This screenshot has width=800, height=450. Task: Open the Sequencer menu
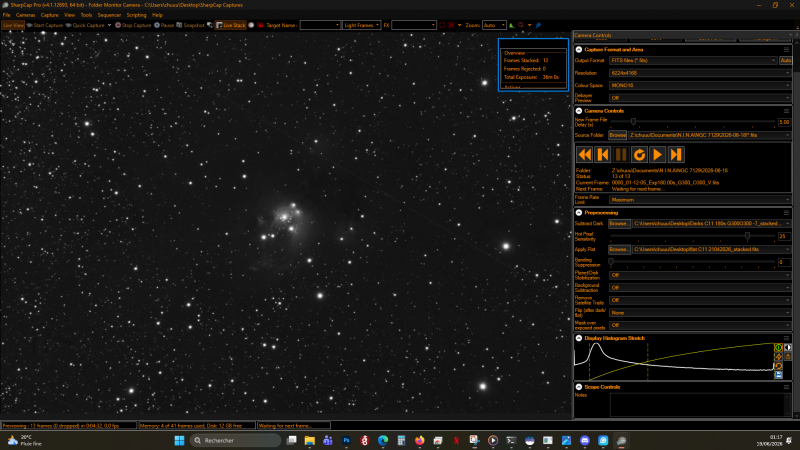(109, 15)
